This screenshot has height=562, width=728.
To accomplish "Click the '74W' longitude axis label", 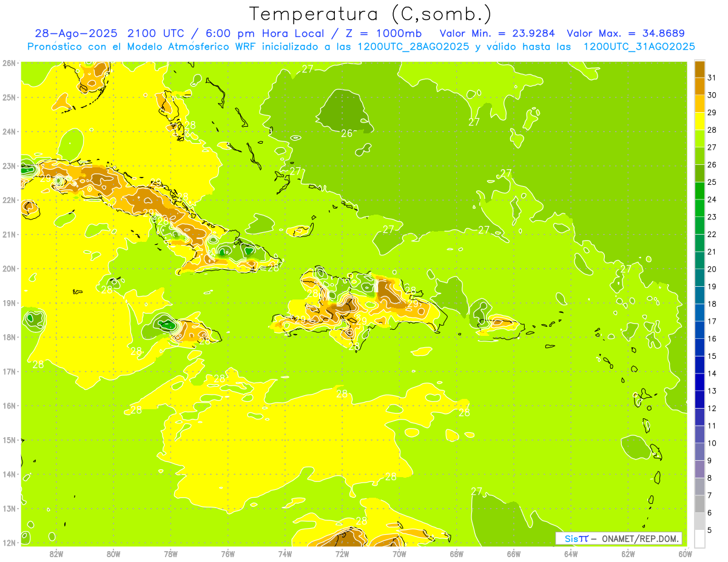I will pos(285,554).
